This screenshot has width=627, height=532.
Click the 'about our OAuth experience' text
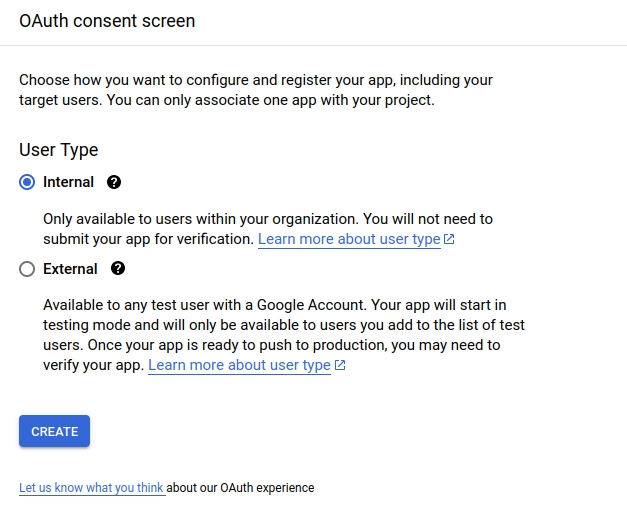(240, 488)
